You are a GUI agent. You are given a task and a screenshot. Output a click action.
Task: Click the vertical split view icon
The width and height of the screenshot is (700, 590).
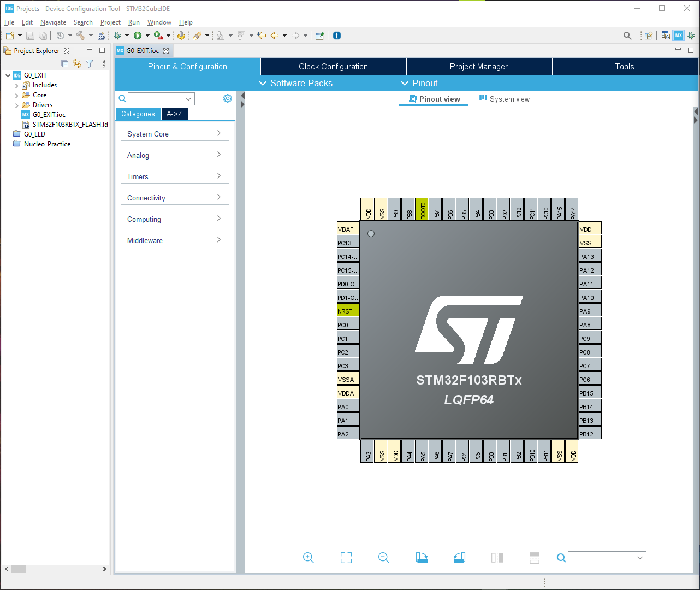(497, 558)
